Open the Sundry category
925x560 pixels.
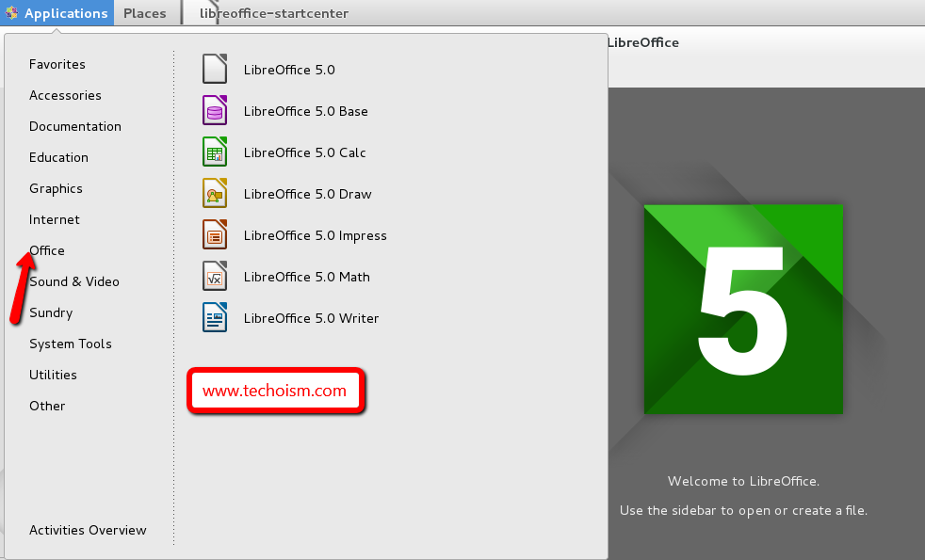coord(51,313)
